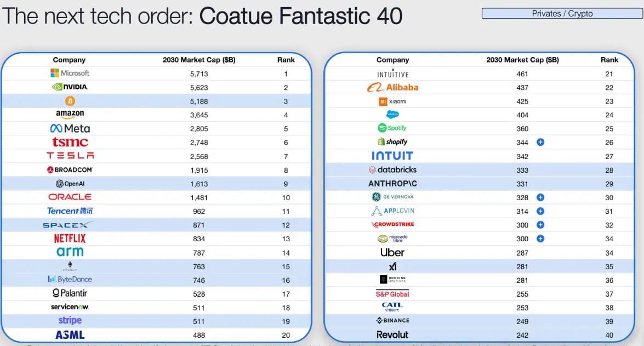The image size is (644, 346).
Task: Select the Ethereum icon
Action: [70, 266]
